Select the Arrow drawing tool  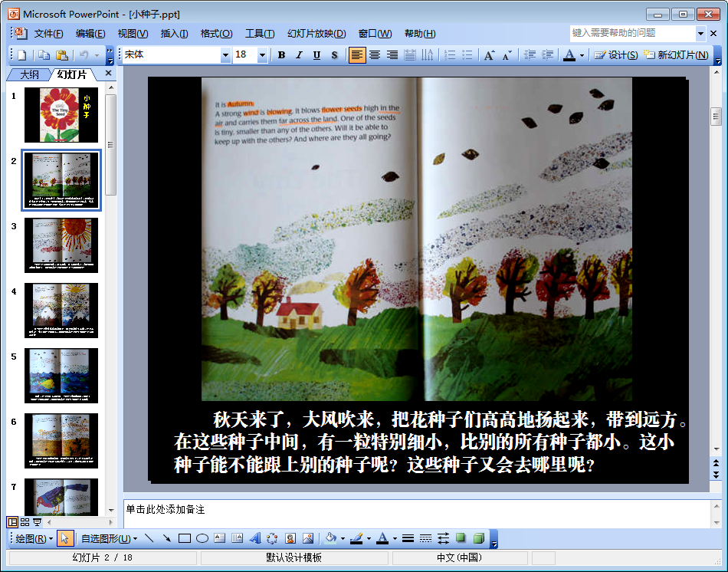point(167,538)
